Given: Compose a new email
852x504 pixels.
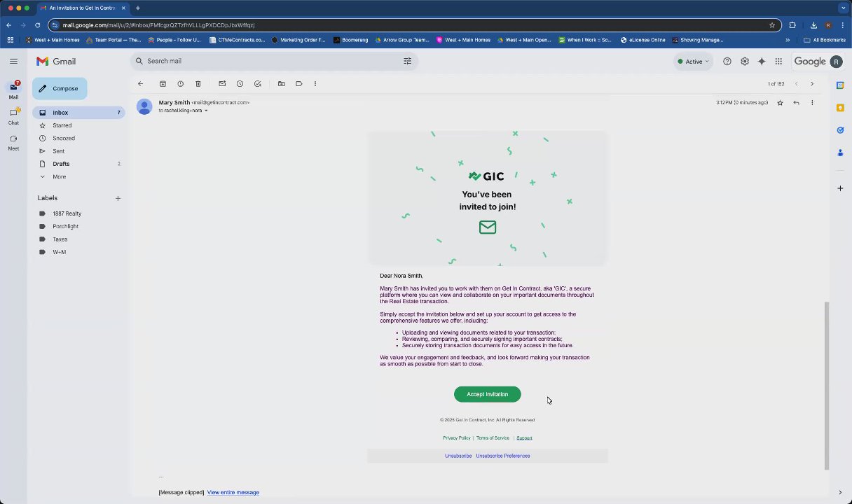Looking at the screenshot, I should click(60, 89).
